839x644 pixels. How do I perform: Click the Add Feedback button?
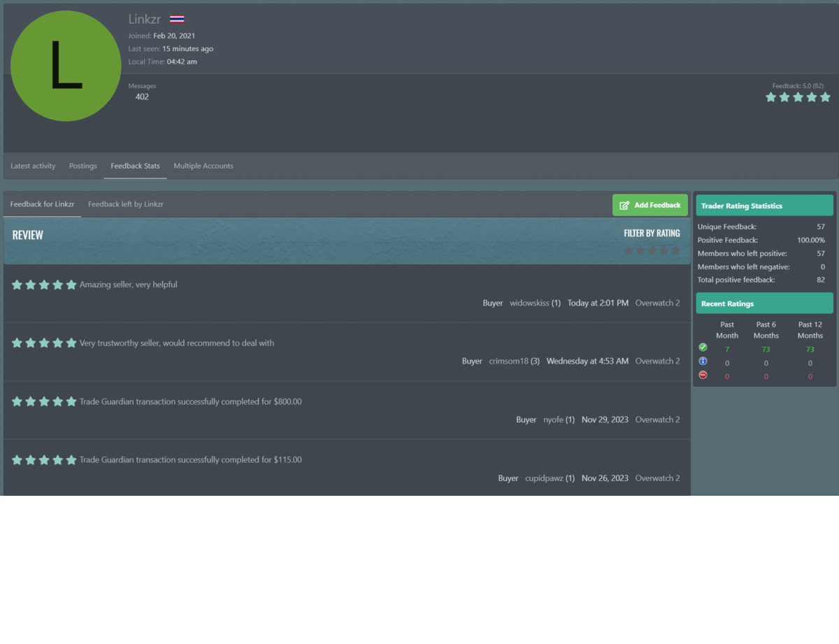click(x=650, y=206)
